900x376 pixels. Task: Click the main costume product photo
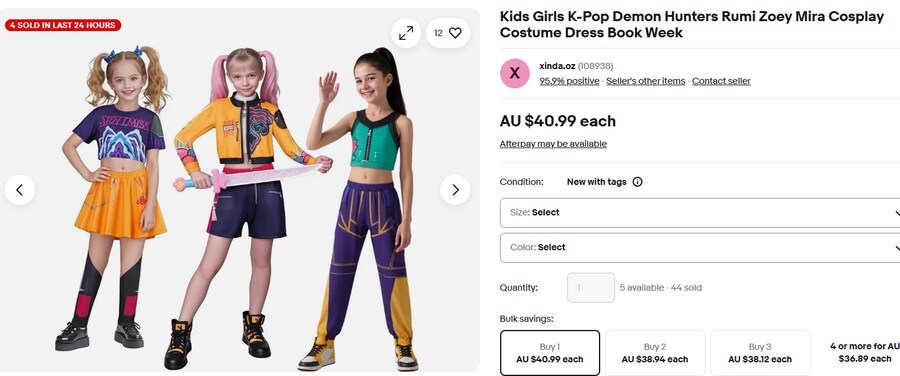click(239, 189)
